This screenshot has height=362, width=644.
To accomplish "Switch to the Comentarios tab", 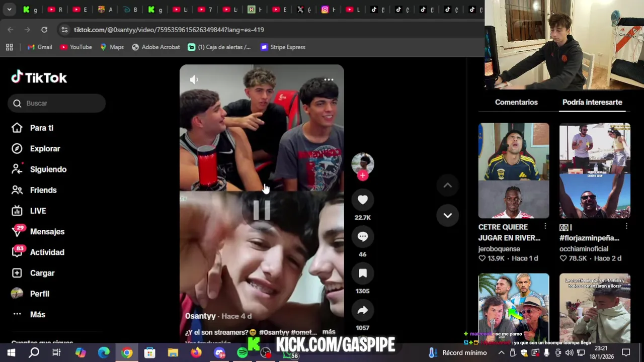I will [x=516, y=102].
